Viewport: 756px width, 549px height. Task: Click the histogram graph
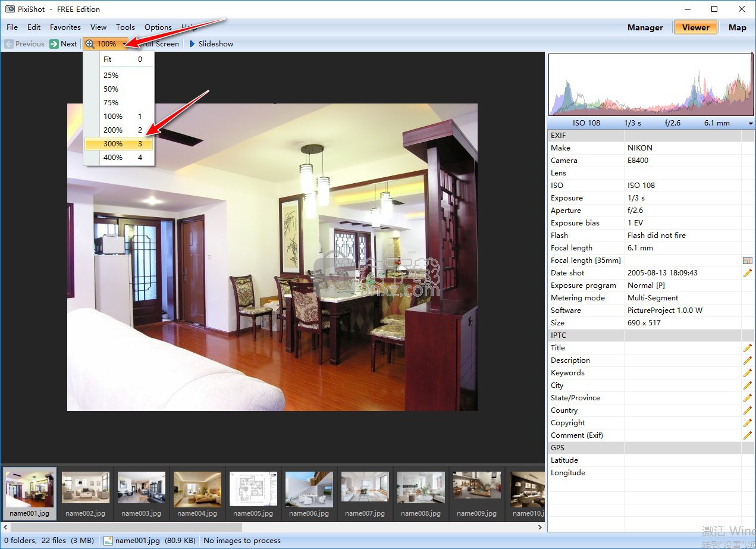pyautogui.click(x=651, y=85)
